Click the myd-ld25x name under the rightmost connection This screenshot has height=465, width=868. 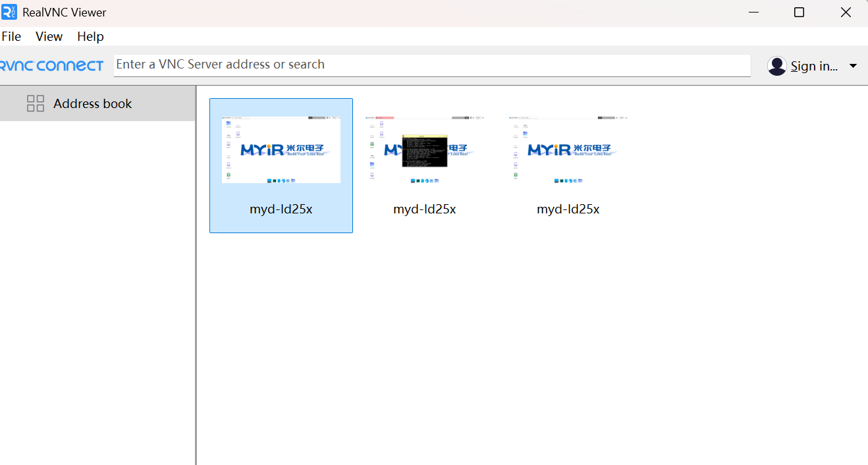click(568, 209)
